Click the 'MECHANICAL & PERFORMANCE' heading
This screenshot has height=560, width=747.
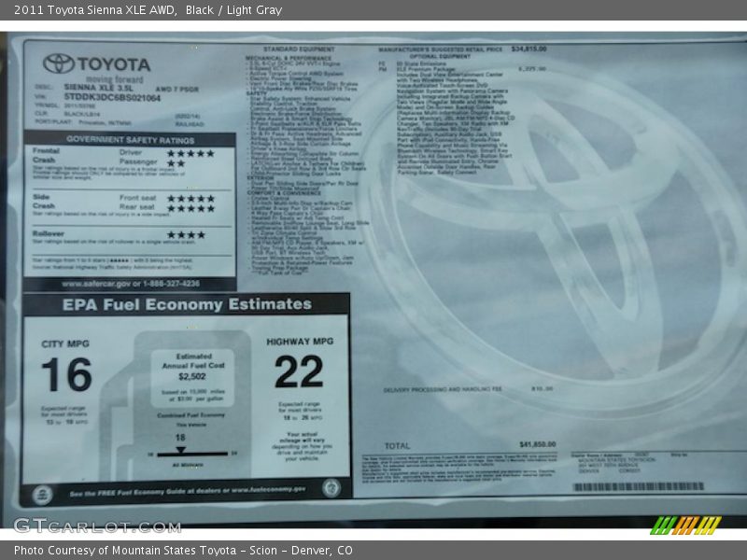pyautogui.click(x=289, y=58)
